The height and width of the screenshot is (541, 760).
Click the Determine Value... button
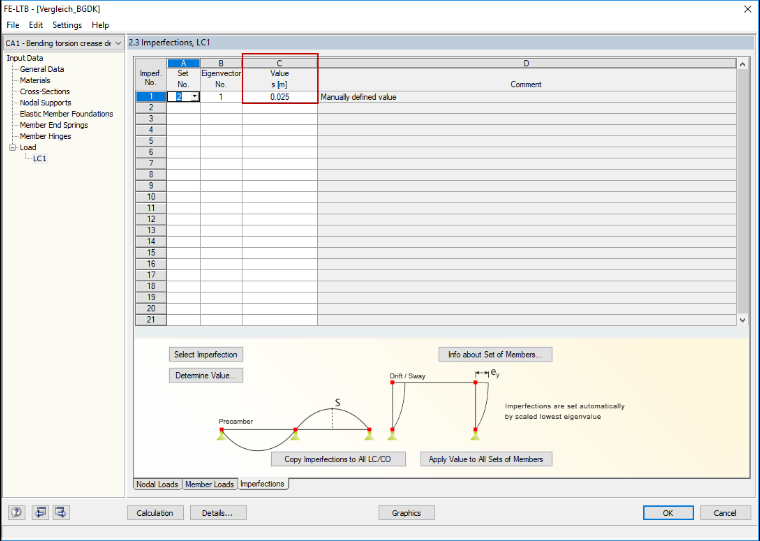[206, 375]
